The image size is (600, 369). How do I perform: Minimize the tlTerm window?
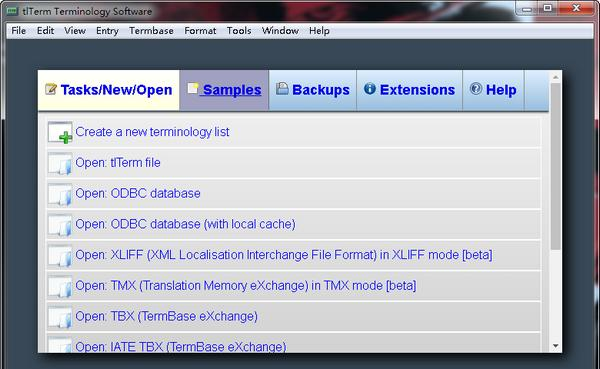click(528, 8)
